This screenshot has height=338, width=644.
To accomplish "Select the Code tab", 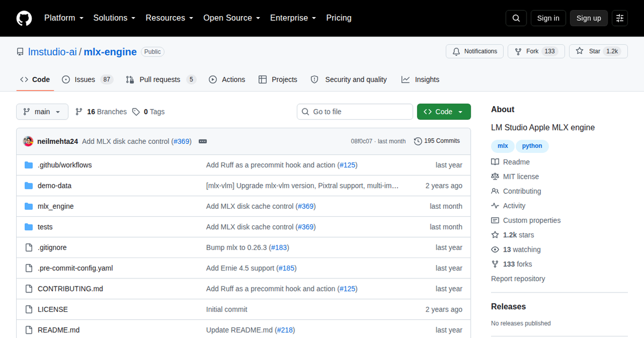I will pos(35,79).
